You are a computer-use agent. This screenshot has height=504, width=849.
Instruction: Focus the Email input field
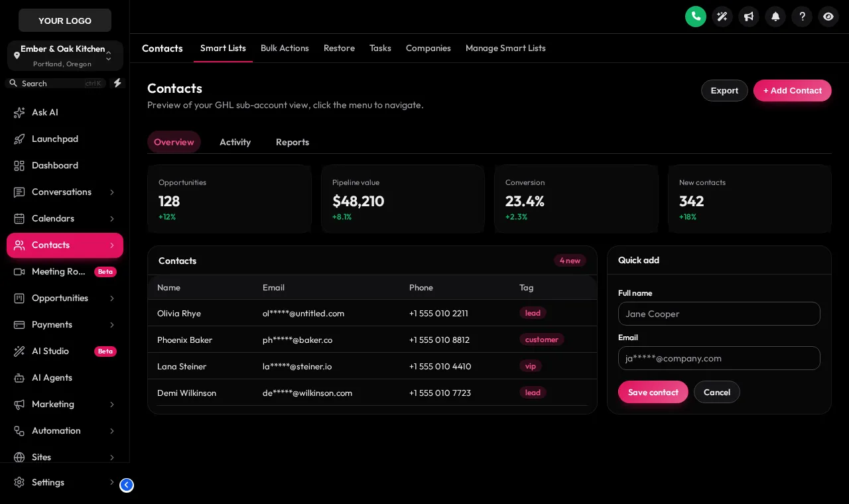point(719,358)
